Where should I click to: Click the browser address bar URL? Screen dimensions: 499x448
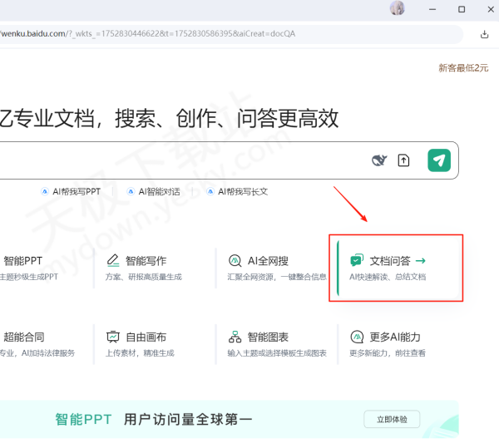(148, 34)
